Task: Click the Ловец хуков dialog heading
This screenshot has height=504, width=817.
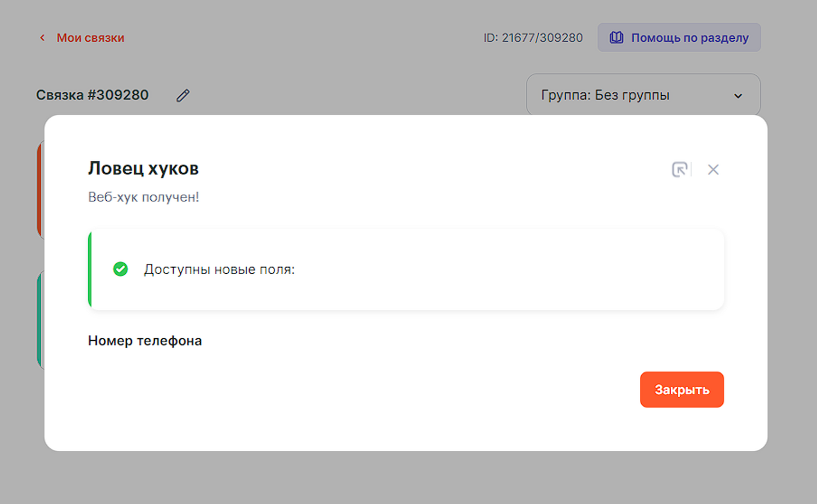Action: (143, 169)
